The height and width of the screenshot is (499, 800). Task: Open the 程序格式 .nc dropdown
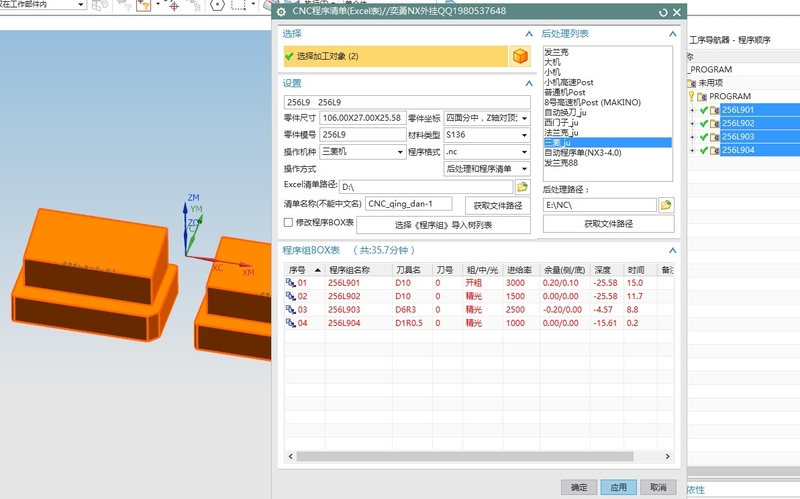(524, 152)
